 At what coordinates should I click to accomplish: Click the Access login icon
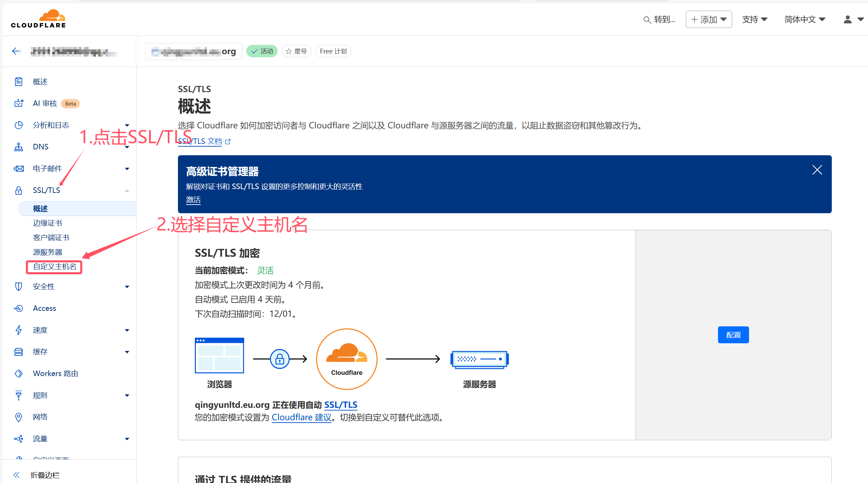click(19, 308)
